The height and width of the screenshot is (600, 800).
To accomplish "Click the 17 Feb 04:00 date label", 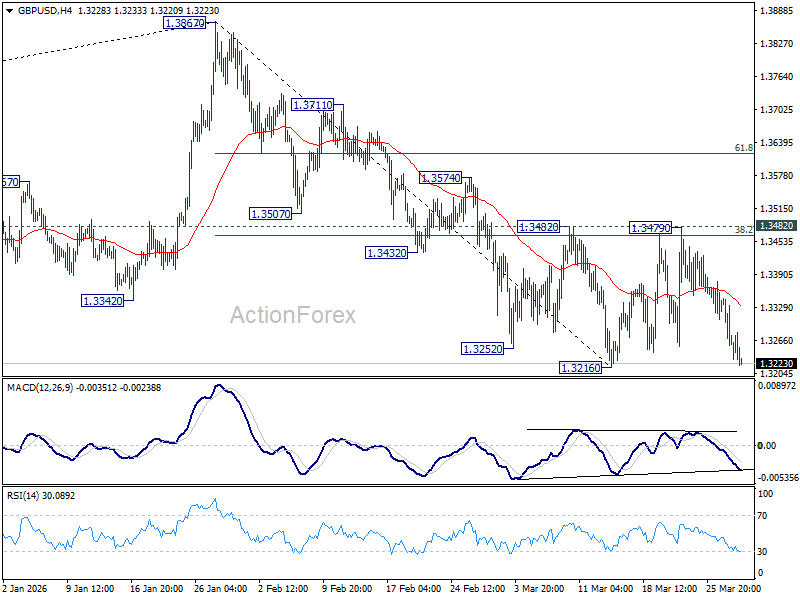I will 414,589.
